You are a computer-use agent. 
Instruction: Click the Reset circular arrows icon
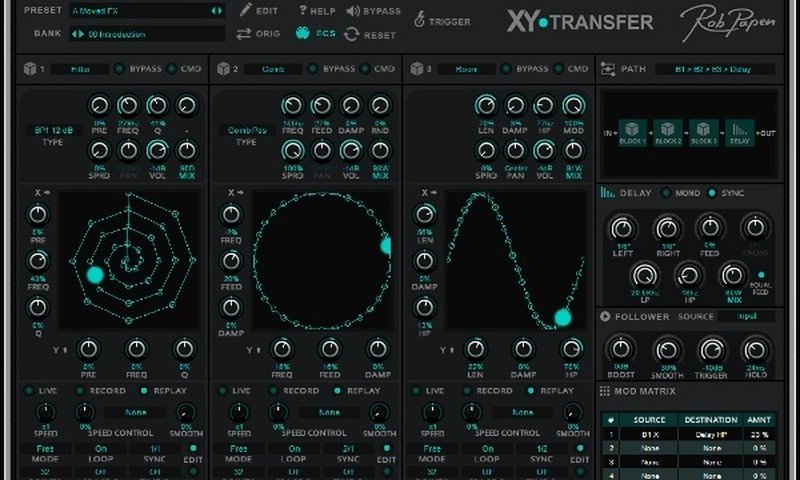coord(351,34)
